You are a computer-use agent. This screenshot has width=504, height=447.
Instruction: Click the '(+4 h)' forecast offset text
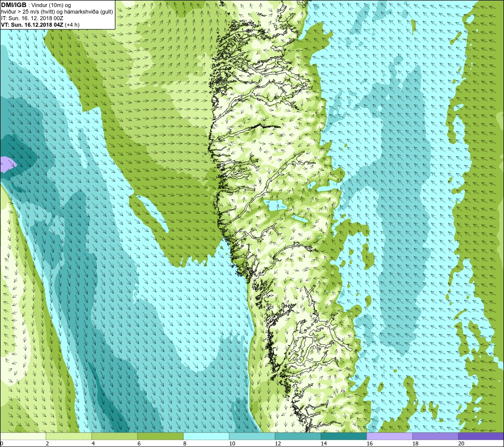72,25
